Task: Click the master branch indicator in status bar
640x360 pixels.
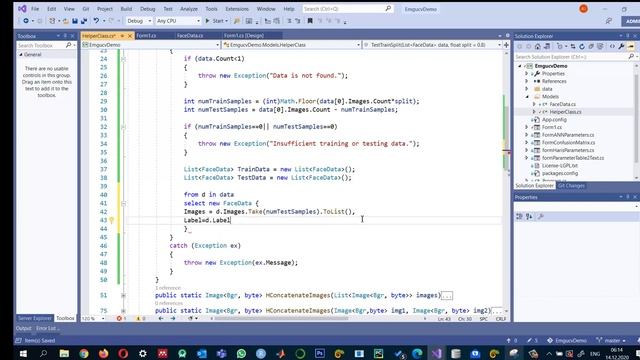Action: (610, 340)
